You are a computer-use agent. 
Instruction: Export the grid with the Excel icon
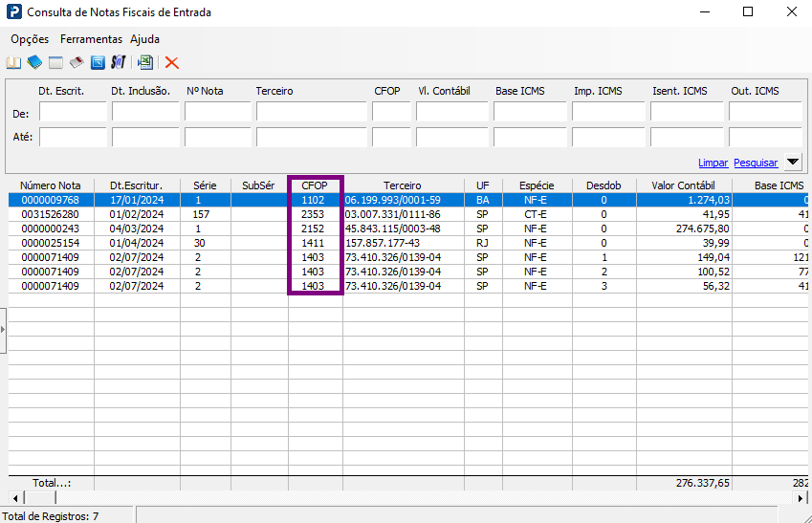[145, 63]
